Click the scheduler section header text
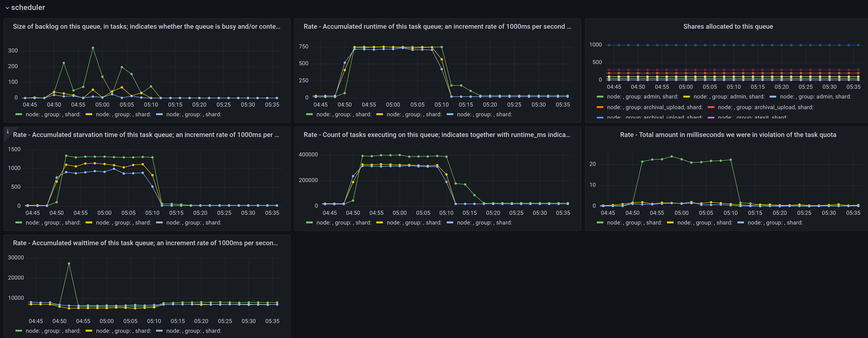Viewport: 868px width, 338px height. [x=28, y=7]
